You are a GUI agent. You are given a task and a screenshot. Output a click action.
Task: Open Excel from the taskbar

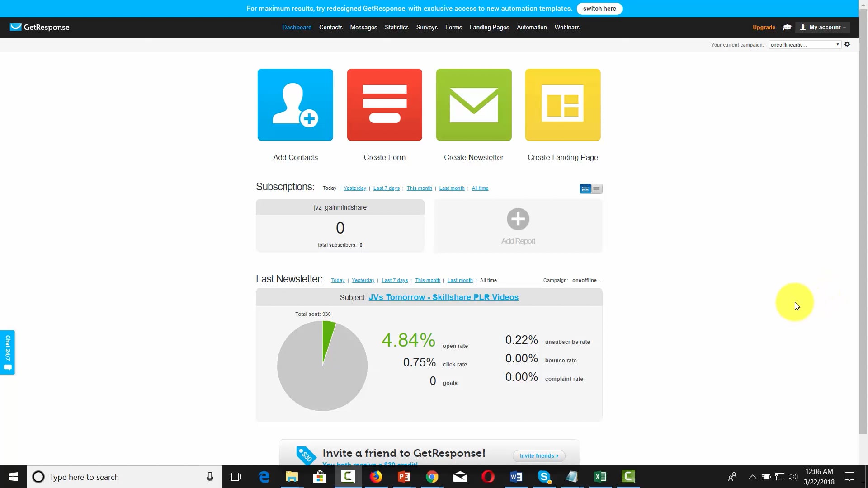tap(600, 477)
